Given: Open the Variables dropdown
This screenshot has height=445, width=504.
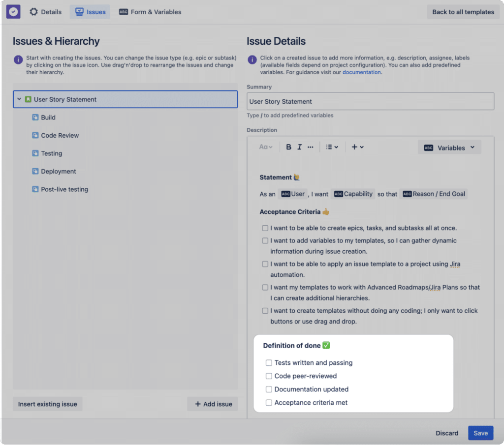Looking at the screenshot, I should (x=449, y=148).
